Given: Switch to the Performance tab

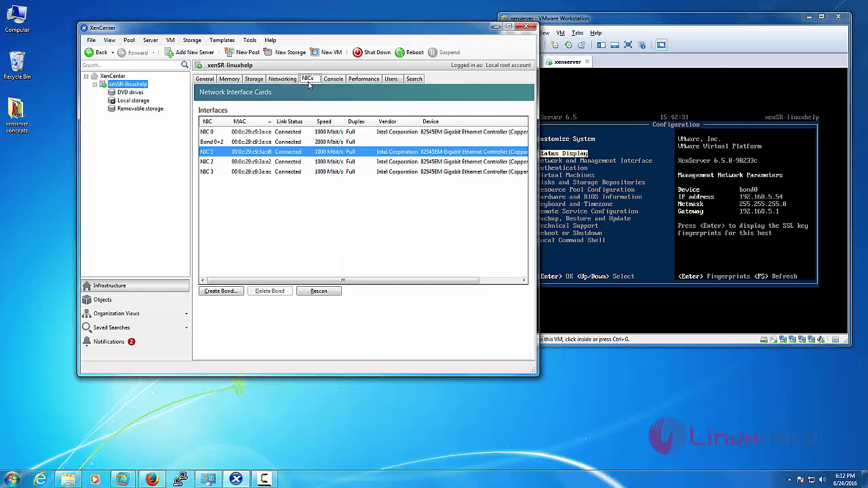Looking at the screenshot, I should 364,79.
